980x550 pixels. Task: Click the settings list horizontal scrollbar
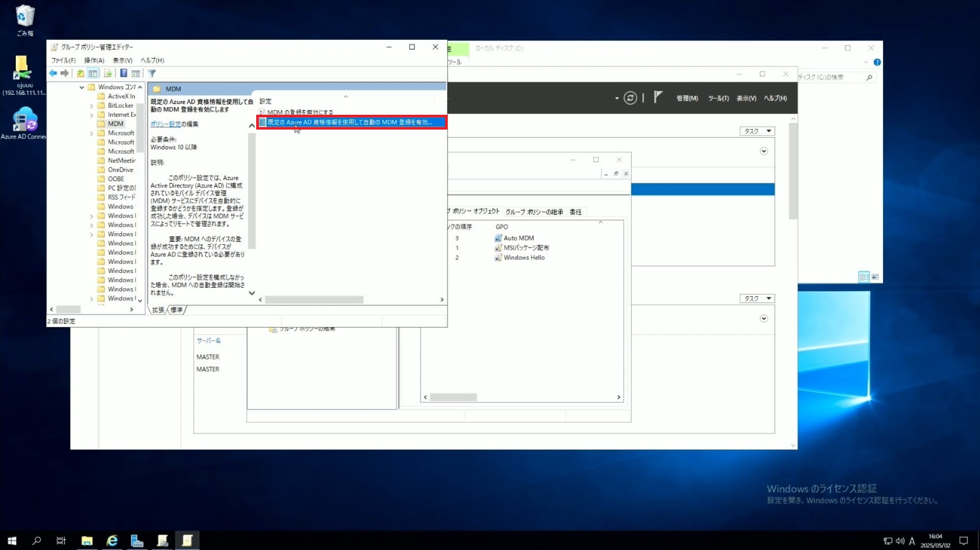click(x=314, y=300)
